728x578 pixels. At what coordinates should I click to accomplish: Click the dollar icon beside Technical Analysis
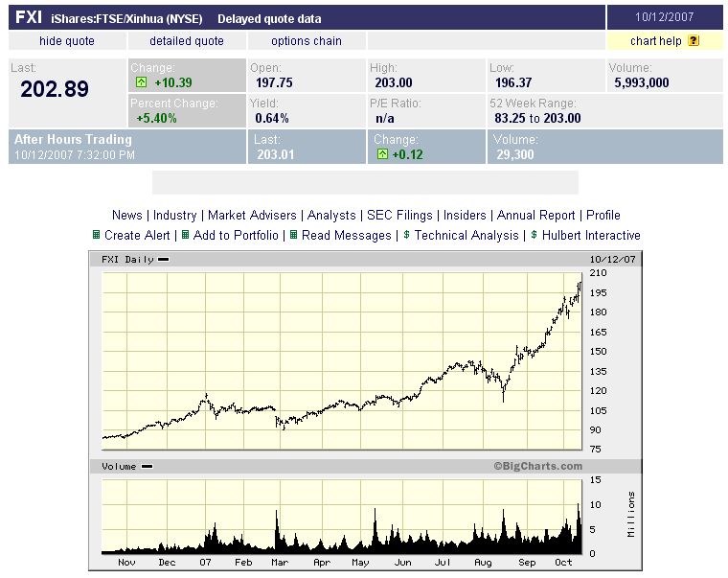(x=406, y=235)
